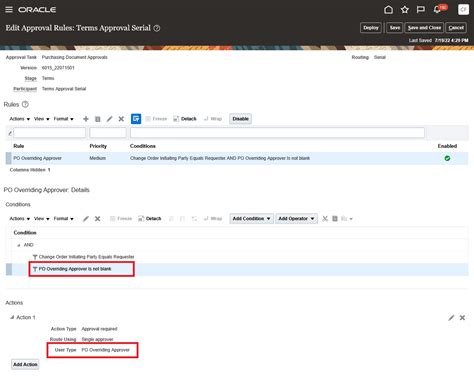Open the Conditions Format menu

coord(63,219)
